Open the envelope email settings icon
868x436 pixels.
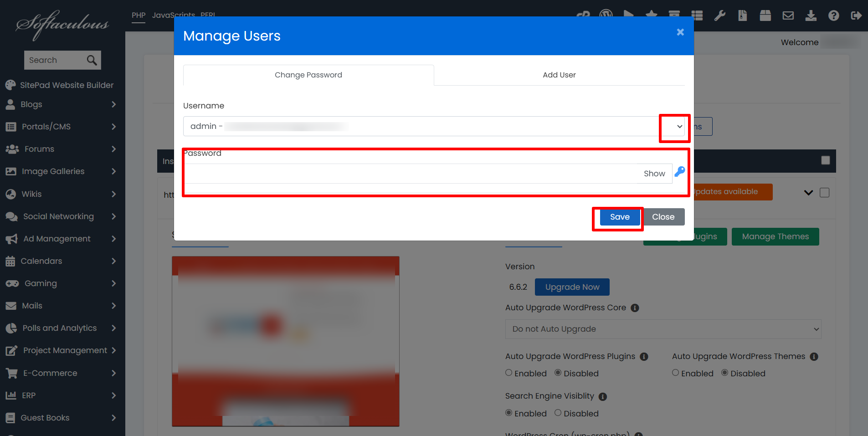(x=788, y=16)
